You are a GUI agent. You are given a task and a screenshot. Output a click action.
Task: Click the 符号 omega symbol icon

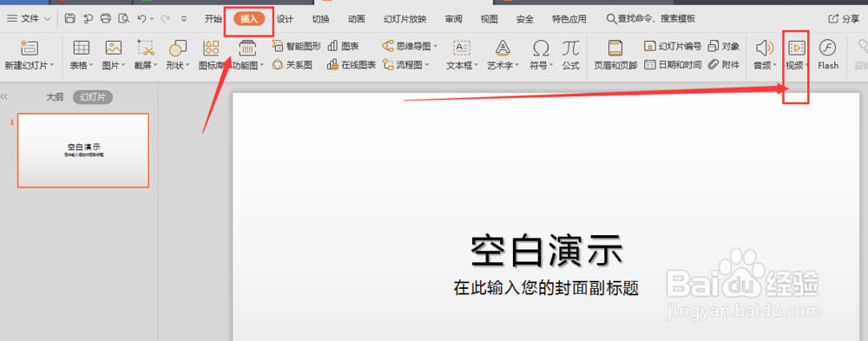(x=541, y=49)
